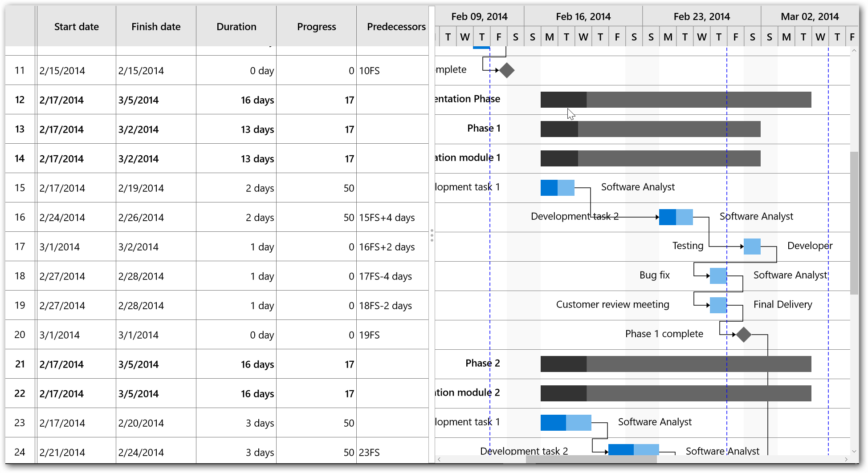The height and width of the screenshot is (473, 868).
Task: Select the Finish date column header
Action: coord(156,27)
